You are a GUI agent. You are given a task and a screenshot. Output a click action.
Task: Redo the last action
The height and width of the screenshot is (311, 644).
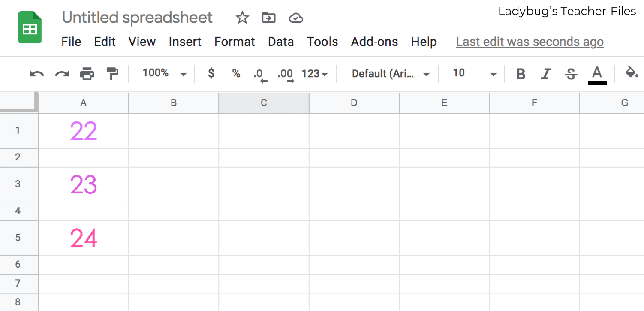62,74
